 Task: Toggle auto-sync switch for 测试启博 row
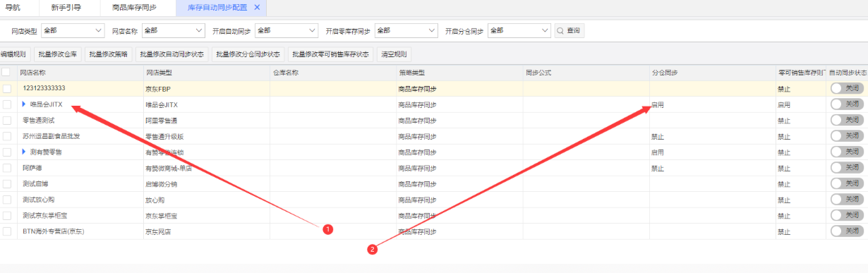[x=847, y=183]
